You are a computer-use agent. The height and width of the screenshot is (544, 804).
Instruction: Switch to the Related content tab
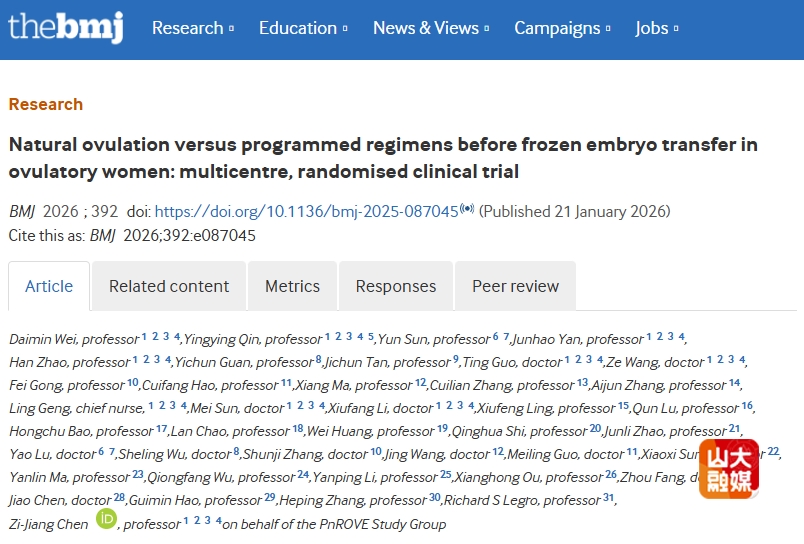169,286
